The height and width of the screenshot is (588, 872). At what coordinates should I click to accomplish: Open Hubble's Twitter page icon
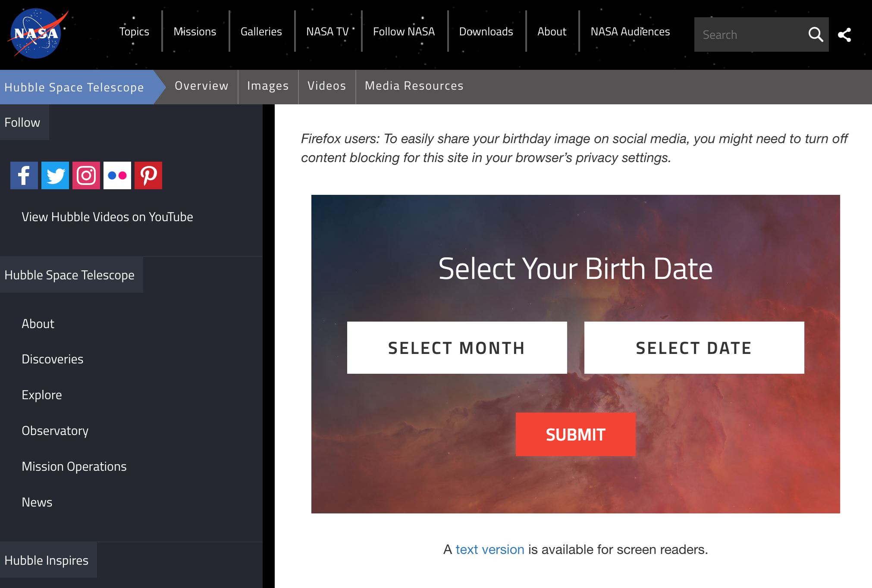point(55,175)
